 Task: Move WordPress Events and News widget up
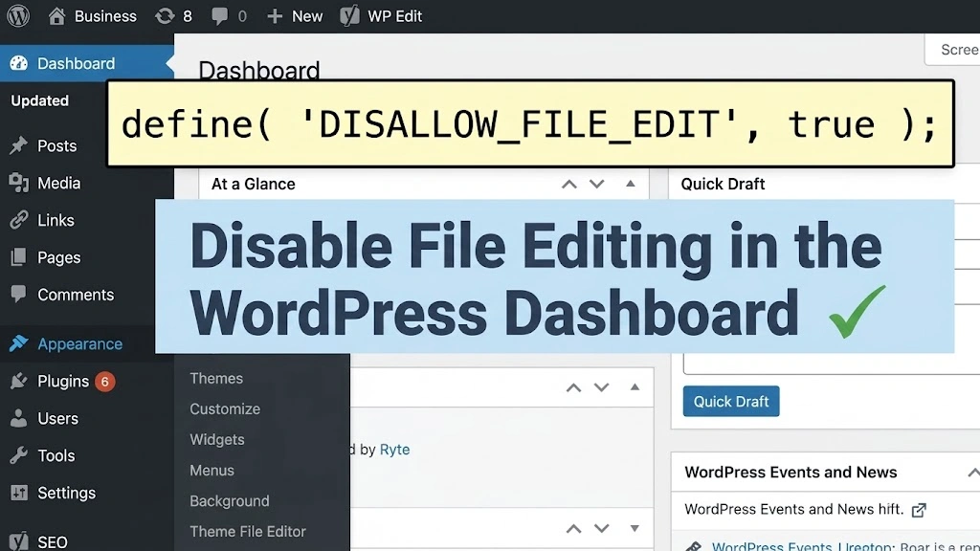pyautogui.click(x=973, y=473)
